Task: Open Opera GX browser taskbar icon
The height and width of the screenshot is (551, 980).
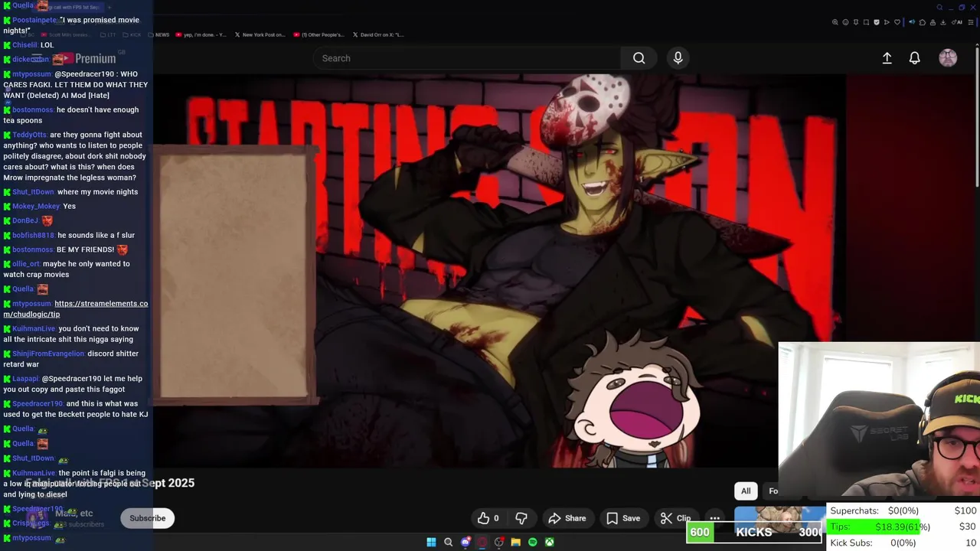Action: 482,542
